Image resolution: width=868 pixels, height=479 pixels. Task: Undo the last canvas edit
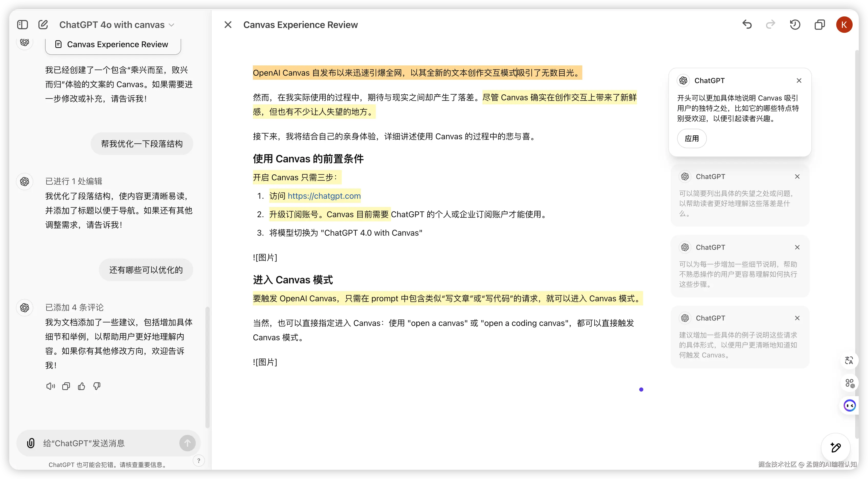tap(747, 25)
